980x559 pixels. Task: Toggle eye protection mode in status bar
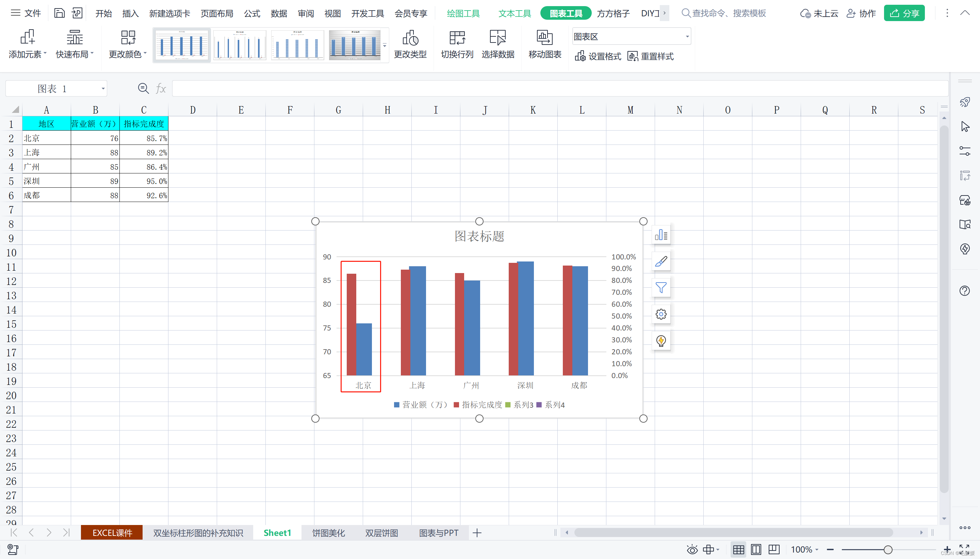click(692, 549)
